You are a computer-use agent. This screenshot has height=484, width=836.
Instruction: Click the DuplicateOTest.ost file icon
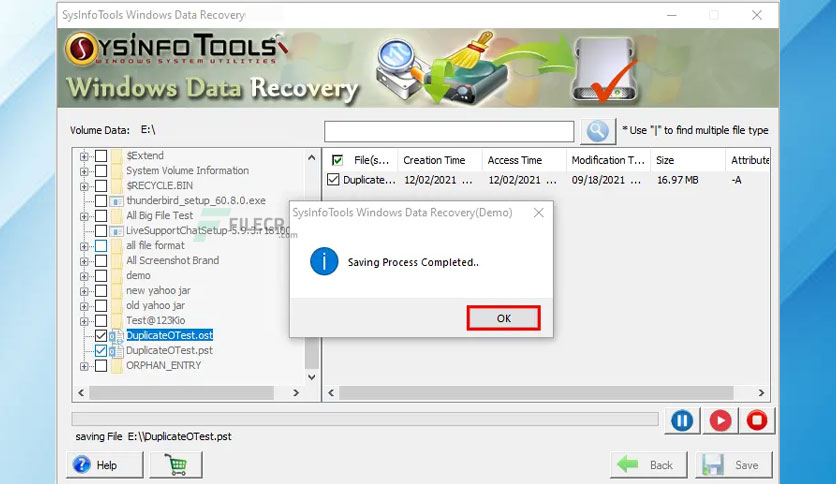pos(117,336)
